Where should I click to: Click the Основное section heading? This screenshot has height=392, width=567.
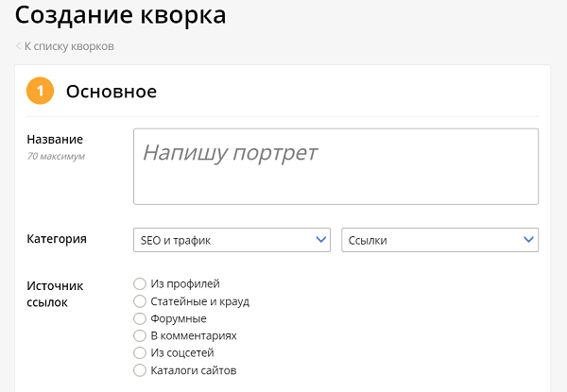(111, 92)
